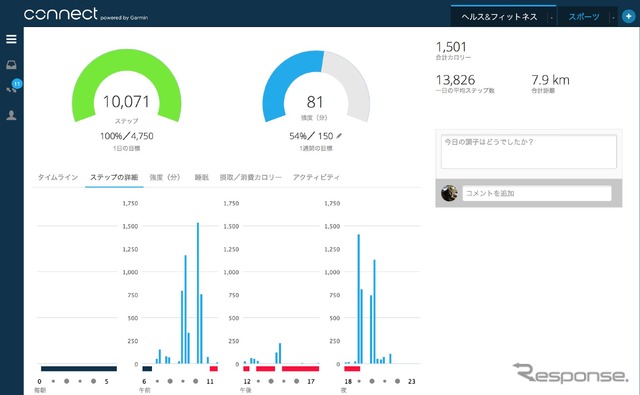Click the tallest morning step bar
Viewport: 640px width, 395px height.
click(x=198, y=293)
